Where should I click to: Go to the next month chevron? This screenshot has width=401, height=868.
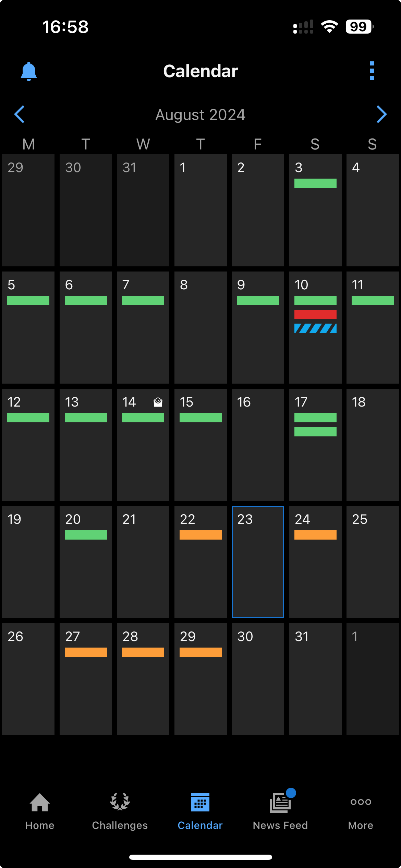(x=381, y=114)
